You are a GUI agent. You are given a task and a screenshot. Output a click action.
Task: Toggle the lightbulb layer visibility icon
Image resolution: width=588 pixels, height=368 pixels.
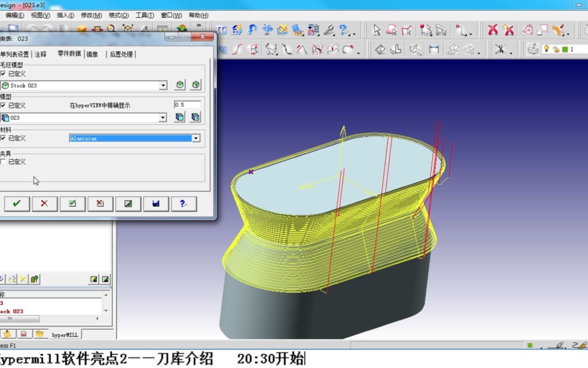[x=546, y=49]
